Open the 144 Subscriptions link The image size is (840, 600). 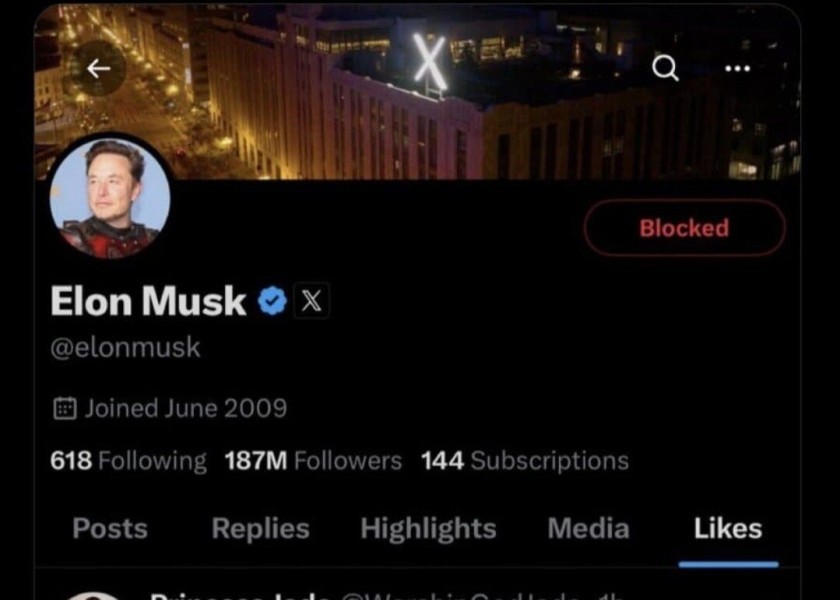point(524,461)
